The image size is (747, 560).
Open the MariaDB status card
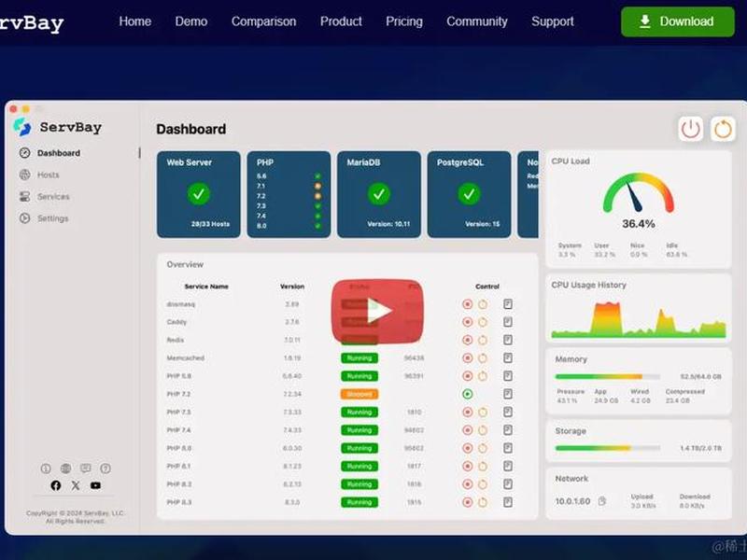(379, 194)
